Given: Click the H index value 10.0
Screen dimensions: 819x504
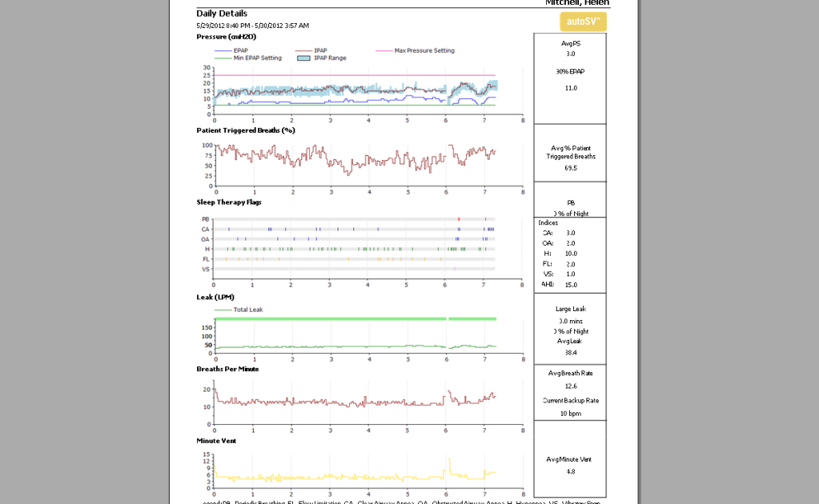Looking at the screenshot, I should pos(571,254).
